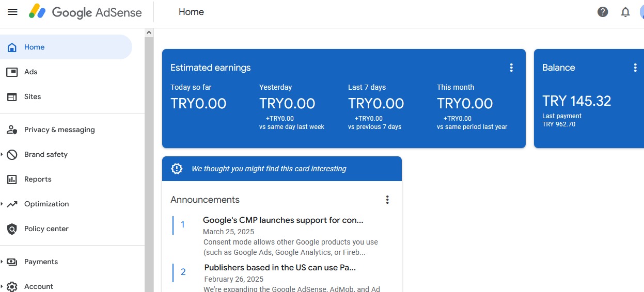This screenshot has height=292, width=644.
Task: Expand the Optimization section arrow
Action: click(x=2, y=204)
